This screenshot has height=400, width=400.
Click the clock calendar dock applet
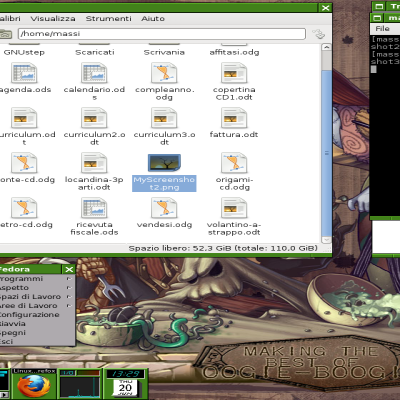pyautogui.click(x=126, y=385)
